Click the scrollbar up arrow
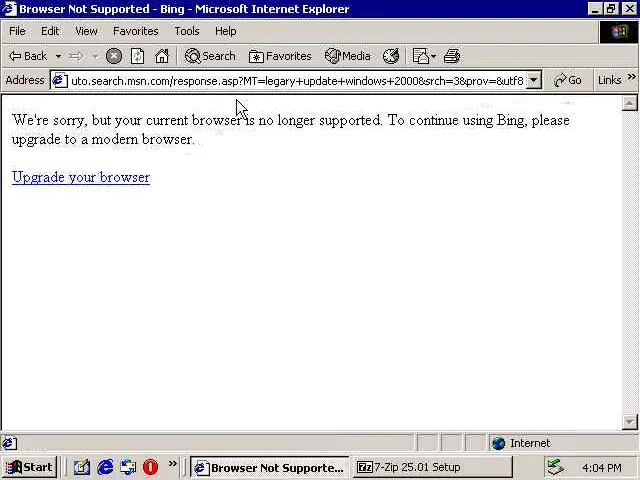Screen dimensions: 640x480 point(629,104)
